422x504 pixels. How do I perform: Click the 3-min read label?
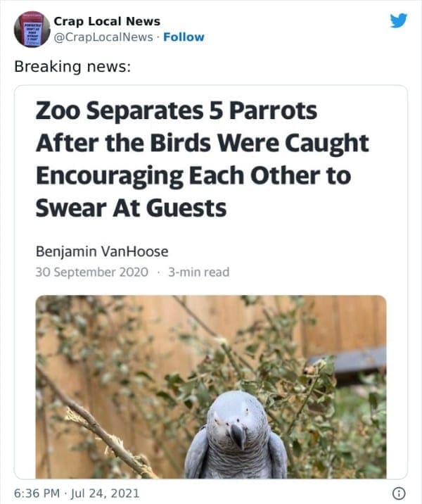click(199, 272)
